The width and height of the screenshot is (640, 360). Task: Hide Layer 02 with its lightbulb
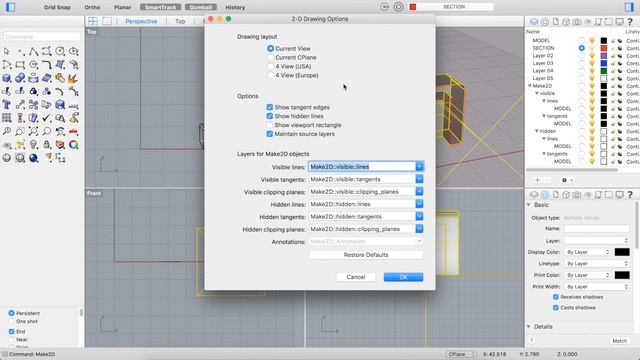coord(592,56)
